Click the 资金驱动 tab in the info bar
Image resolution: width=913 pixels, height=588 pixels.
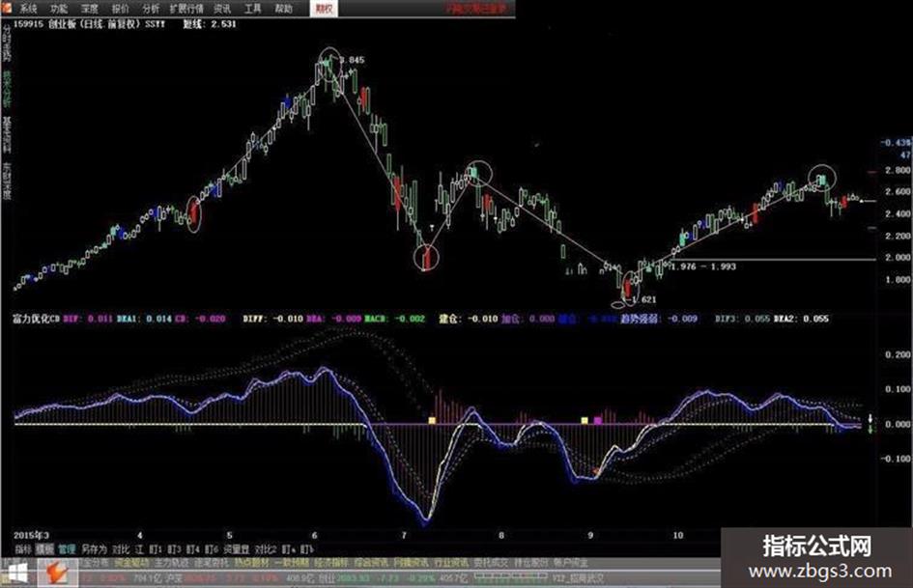[x=131, y=563]
